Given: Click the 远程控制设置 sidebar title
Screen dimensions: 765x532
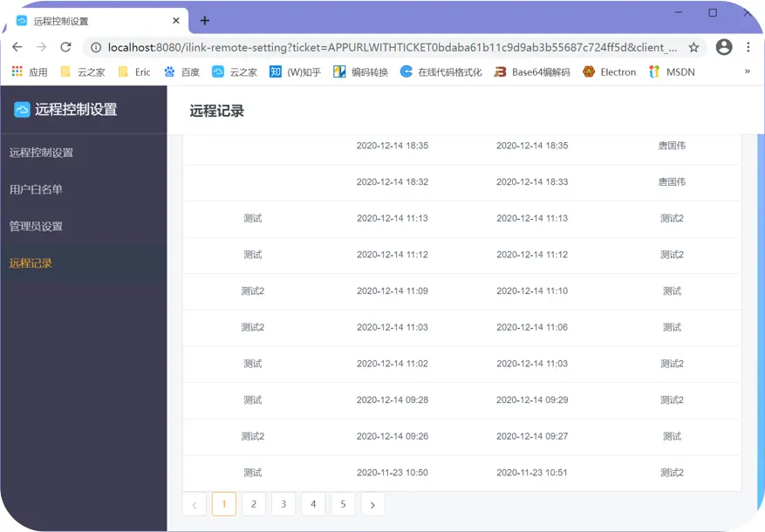Looking at the screenshot, I should [x=76, y=109].
